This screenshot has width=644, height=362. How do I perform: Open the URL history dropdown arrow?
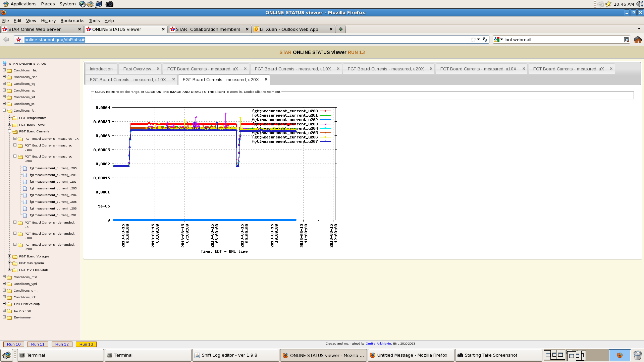coord(478,40)
